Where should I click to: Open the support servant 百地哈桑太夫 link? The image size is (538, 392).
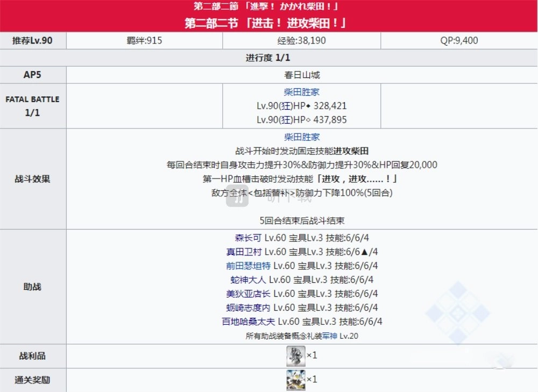[x=248, y=322]
